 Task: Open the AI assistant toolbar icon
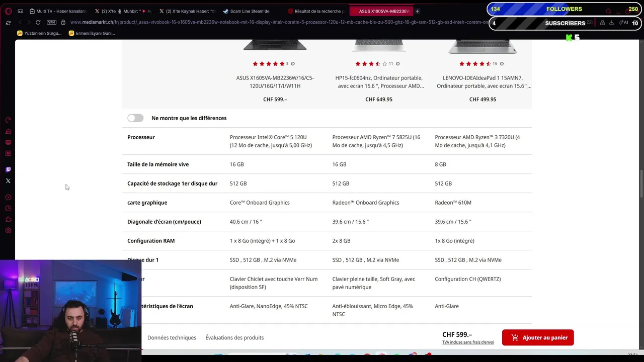(623, 23)
